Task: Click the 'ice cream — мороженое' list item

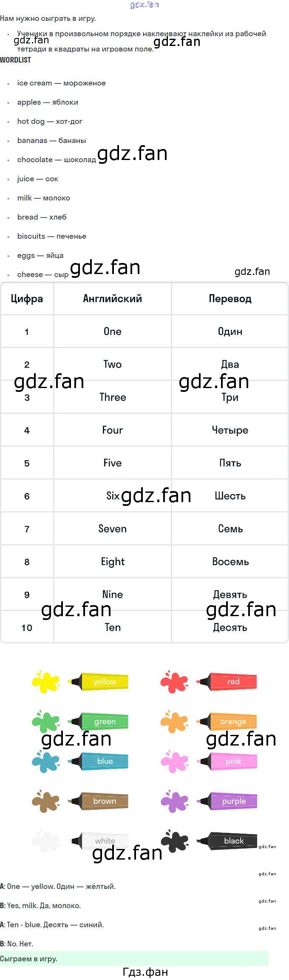Action: point(61,83)
